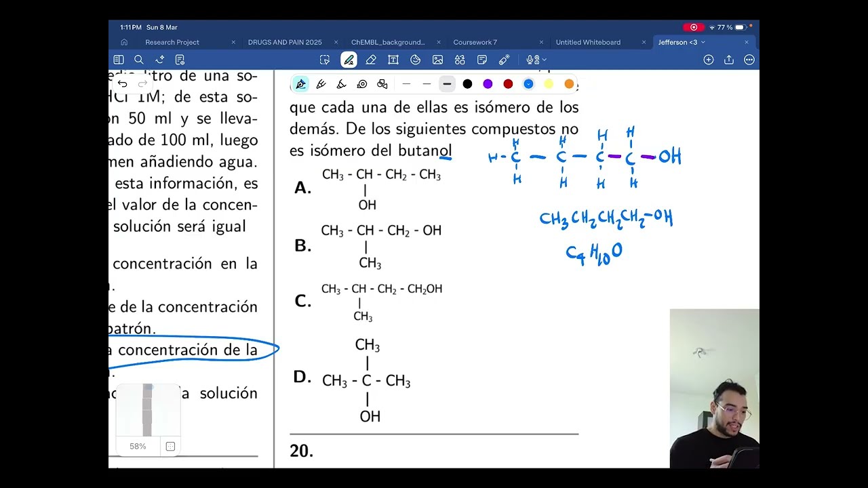Pick the black pen color
868x488 pixels.
pos(467,84)
